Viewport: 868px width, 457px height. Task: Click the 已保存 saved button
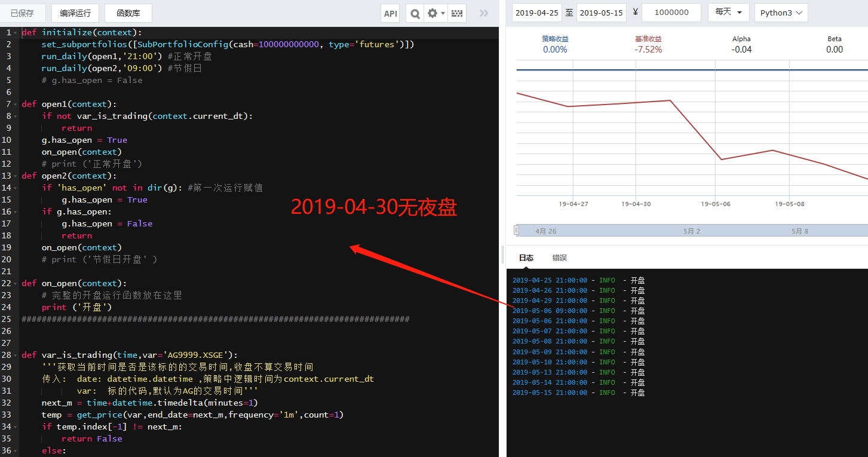pyautogui.click(x=22, y=13)
